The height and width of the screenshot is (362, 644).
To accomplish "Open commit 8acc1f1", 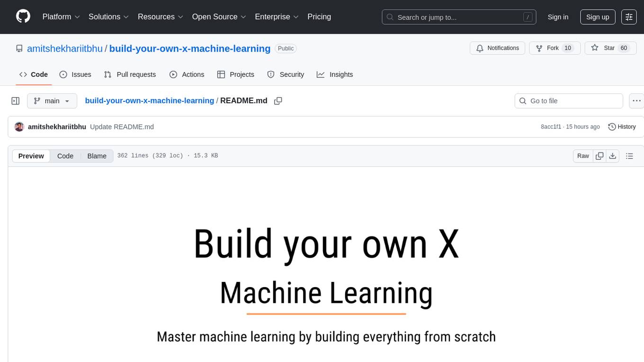I will (551, 127).
